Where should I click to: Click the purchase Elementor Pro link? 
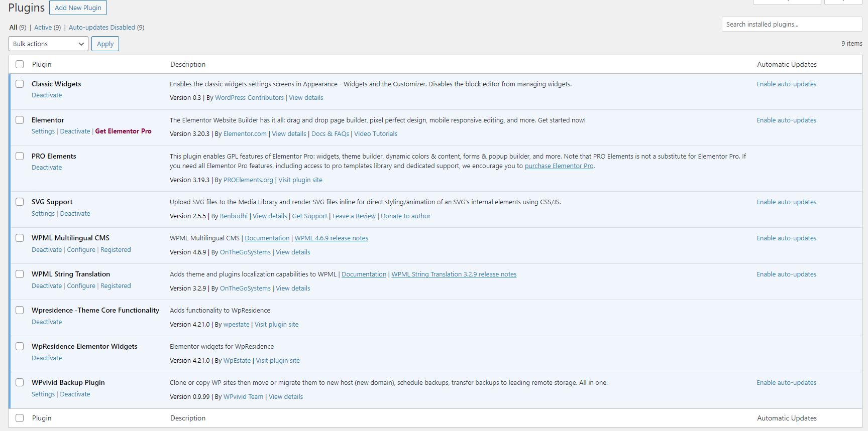tap(559, 166)
